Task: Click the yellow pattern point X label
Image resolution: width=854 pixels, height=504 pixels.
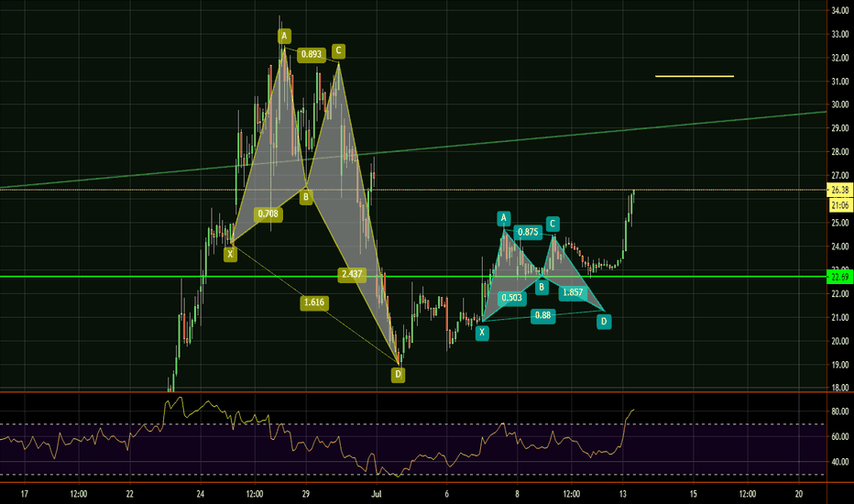Action: coord(230,254)
